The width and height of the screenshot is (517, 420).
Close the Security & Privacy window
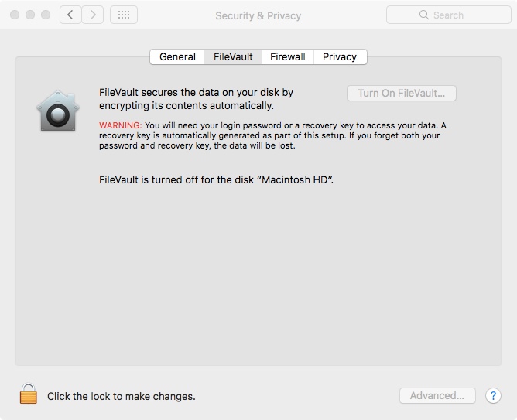[15, 15]
